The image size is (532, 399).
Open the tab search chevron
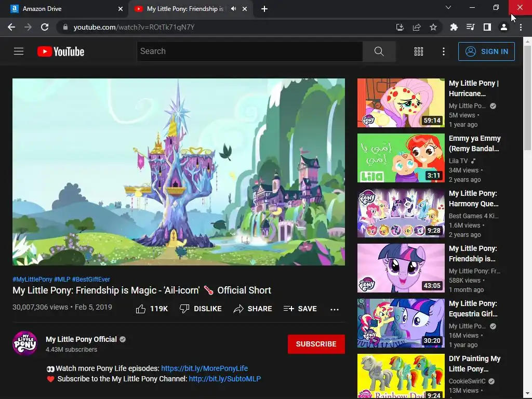(448, 7)
